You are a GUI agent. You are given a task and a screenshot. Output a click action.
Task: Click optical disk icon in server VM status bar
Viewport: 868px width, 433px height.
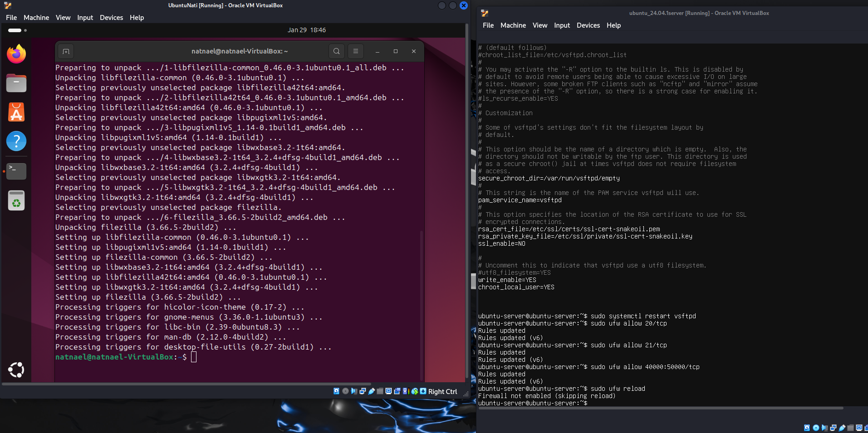coord(816,428)
